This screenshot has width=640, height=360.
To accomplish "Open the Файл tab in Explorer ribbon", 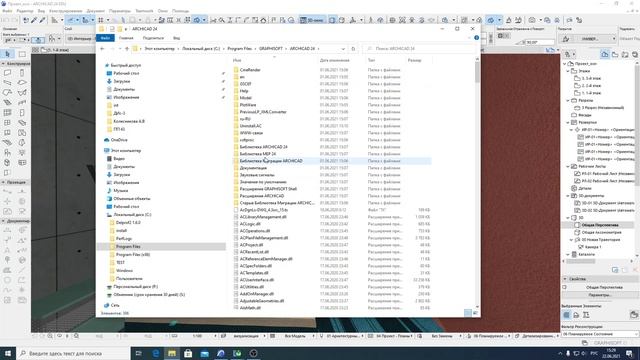I will tap(105, 38).
